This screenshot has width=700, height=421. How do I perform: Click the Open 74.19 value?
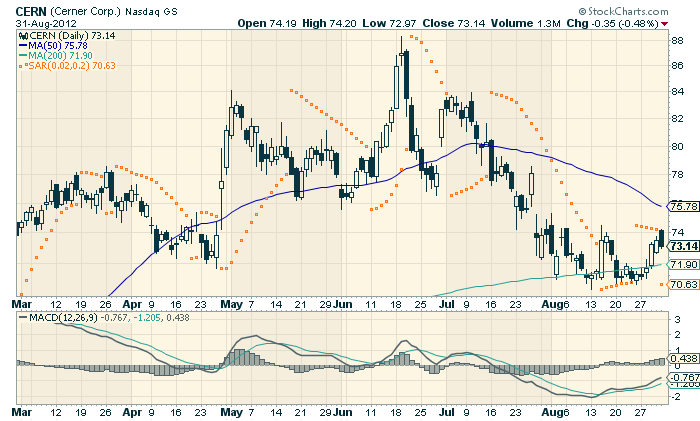[x=267, y=22]
